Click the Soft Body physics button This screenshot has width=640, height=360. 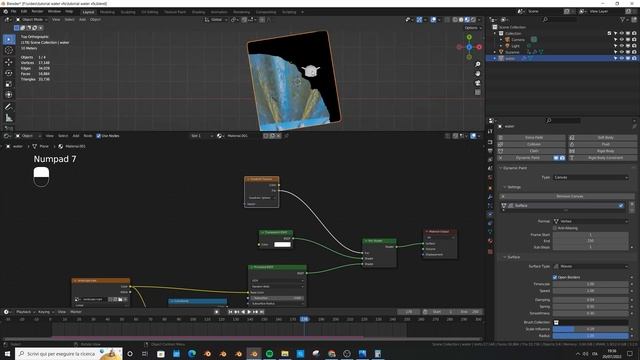603,138
